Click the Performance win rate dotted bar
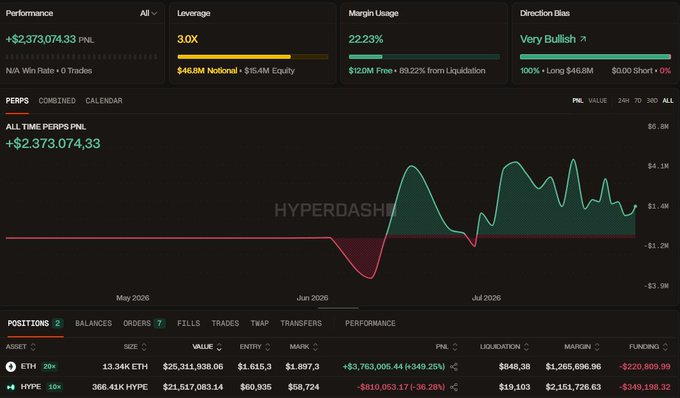The image size is (680, 398). point(82,57)
